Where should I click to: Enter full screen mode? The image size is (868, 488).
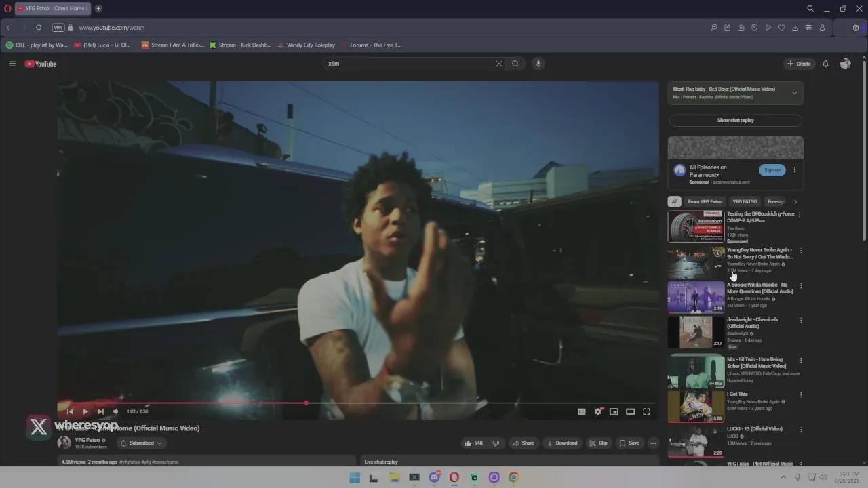point(646,411)
